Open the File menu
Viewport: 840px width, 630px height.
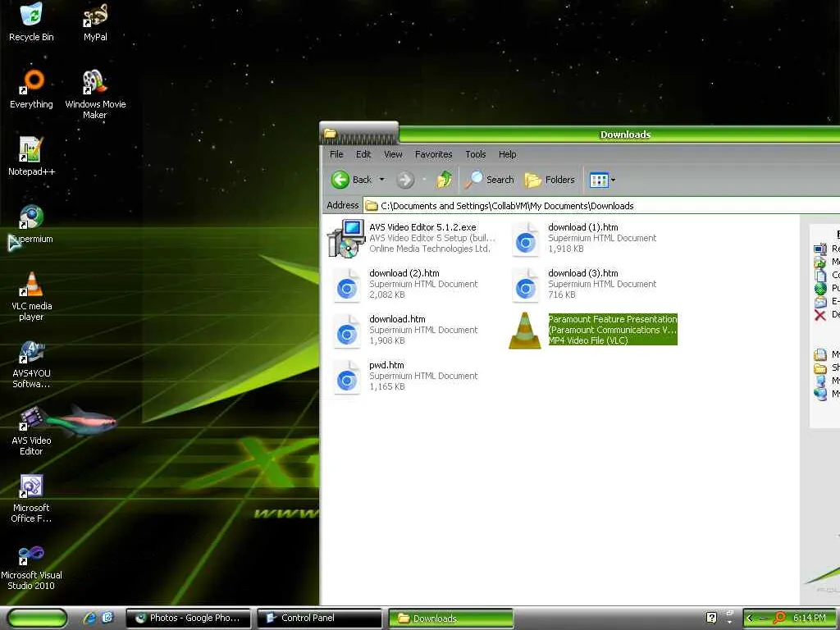[336, 154]
